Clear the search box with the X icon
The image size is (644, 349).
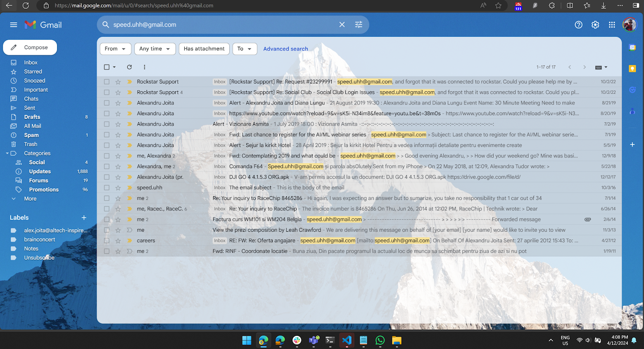(342, 25)
